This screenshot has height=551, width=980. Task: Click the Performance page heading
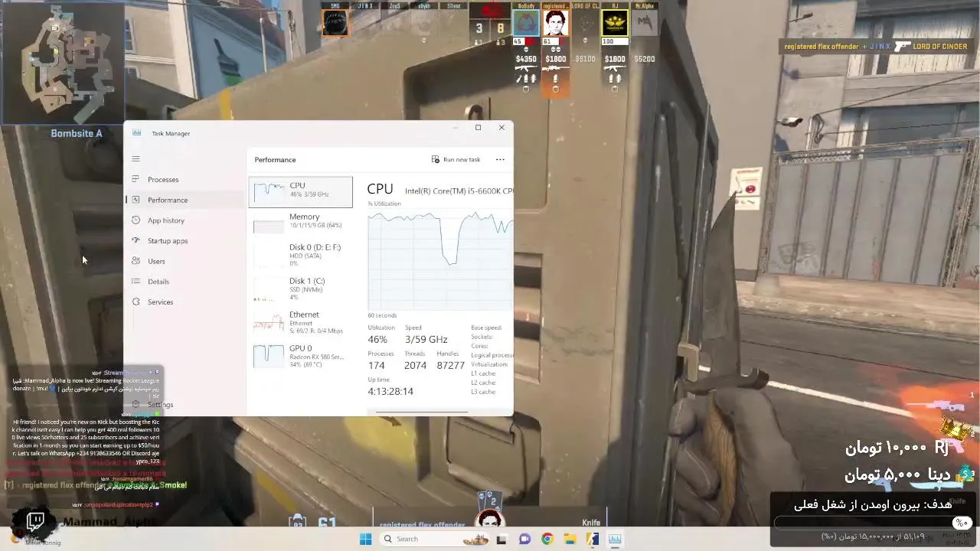[x=275, y=159]
